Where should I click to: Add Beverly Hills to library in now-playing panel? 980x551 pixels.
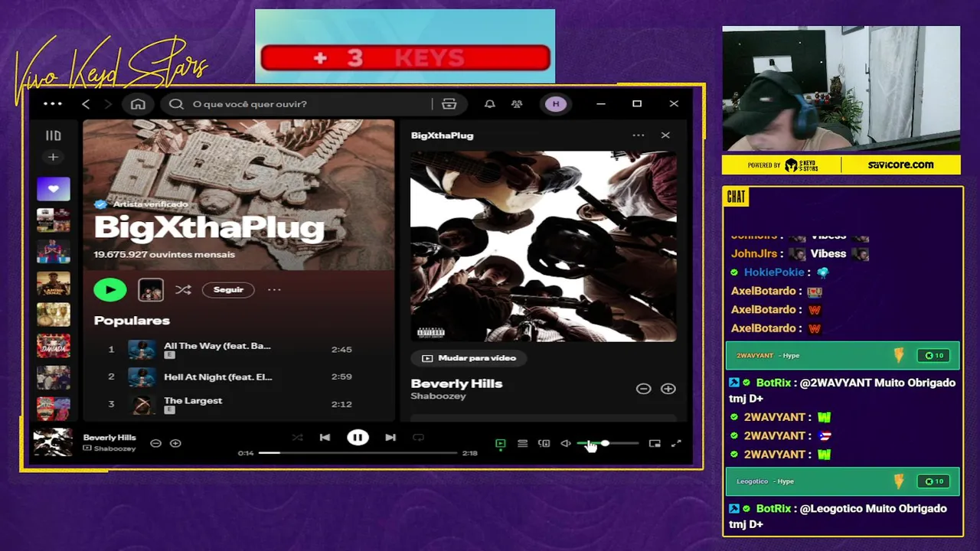point(668,389)
